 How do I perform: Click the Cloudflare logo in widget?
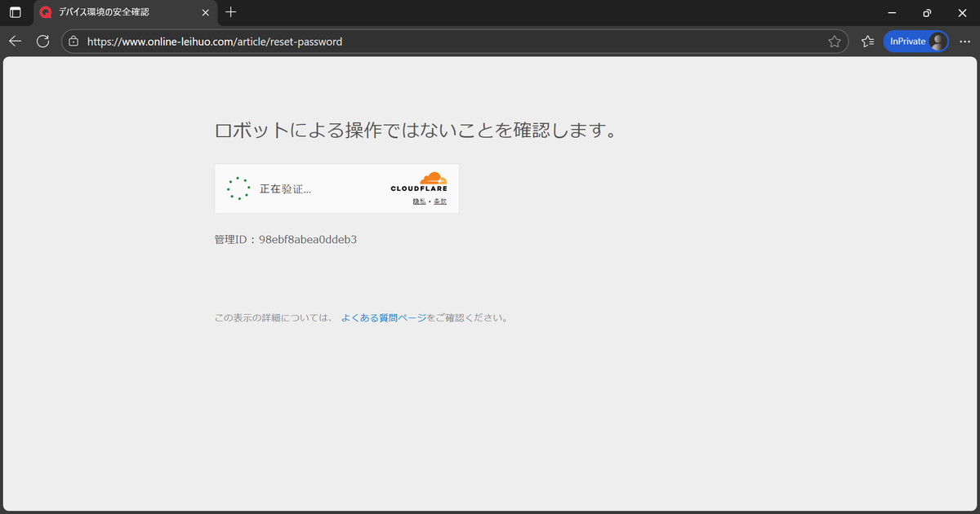[x=419, y=183]
